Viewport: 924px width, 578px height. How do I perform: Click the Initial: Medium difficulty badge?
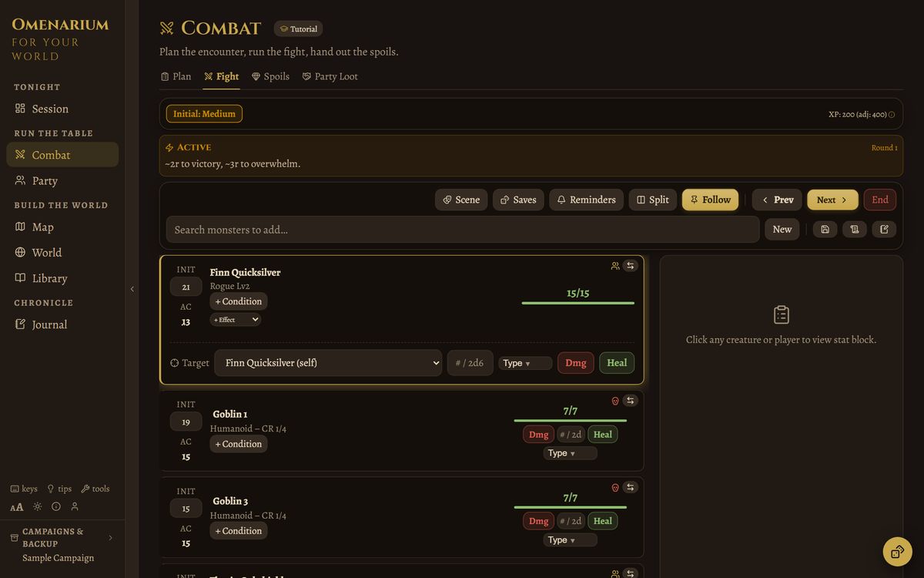point(204,114)
